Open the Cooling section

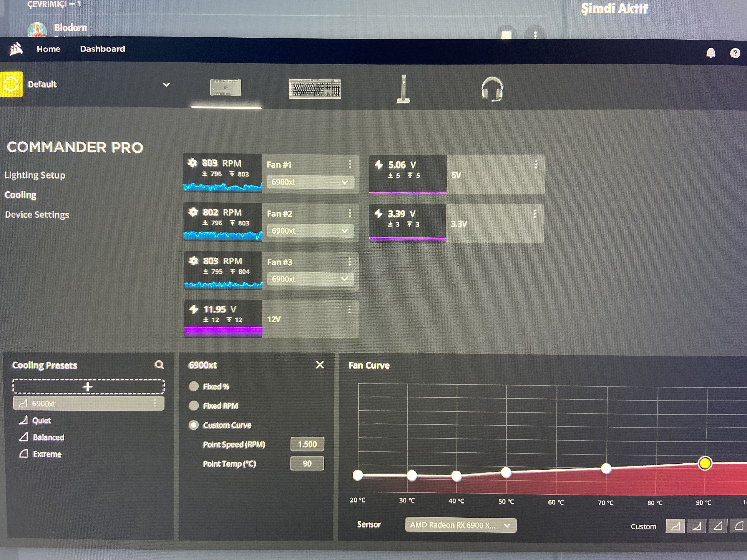21,195
